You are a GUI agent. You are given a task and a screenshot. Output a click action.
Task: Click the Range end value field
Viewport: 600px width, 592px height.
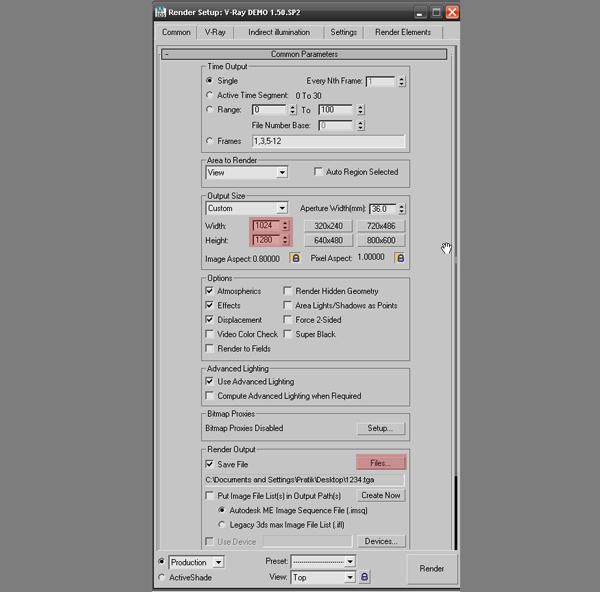click(x=335, y=110)
